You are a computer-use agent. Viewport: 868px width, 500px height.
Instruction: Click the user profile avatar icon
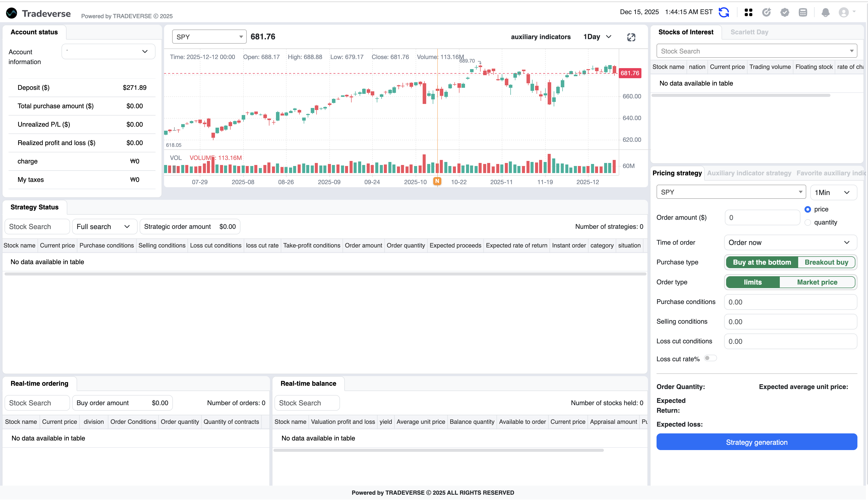point(845,12)
